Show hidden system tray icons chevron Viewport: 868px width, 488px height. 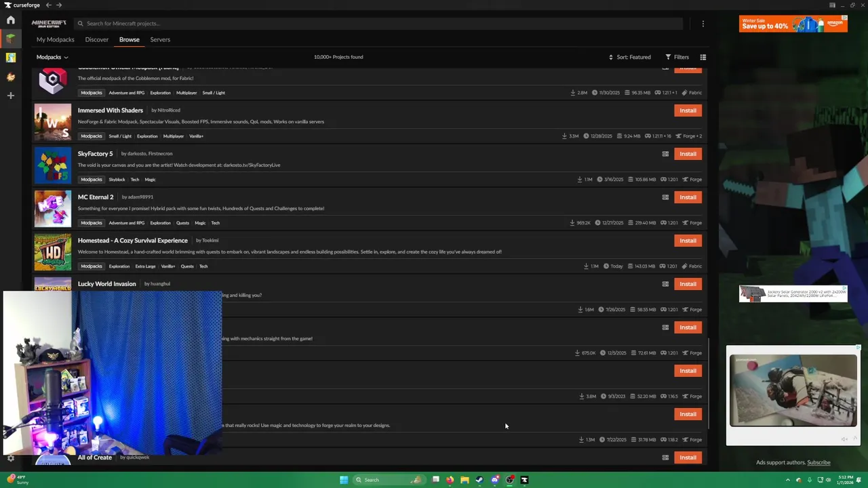pyautogui.click(x=787, y=480)
